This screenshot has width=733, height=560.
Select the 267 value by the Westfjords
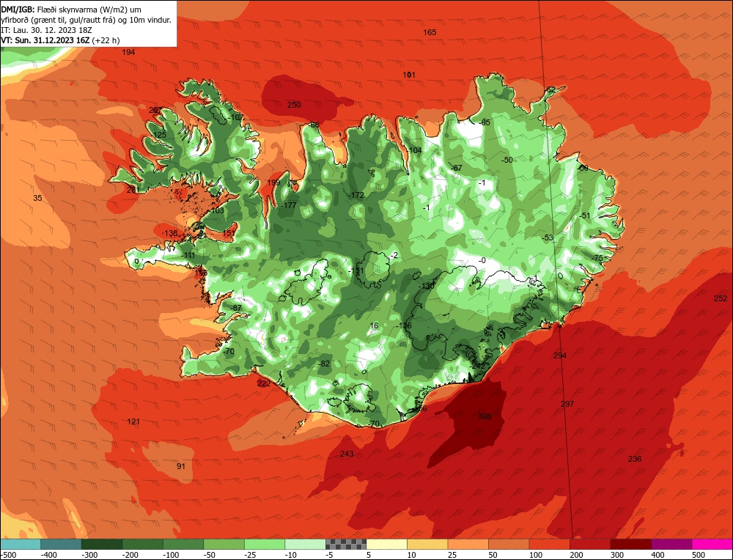(x=155, y=111)
